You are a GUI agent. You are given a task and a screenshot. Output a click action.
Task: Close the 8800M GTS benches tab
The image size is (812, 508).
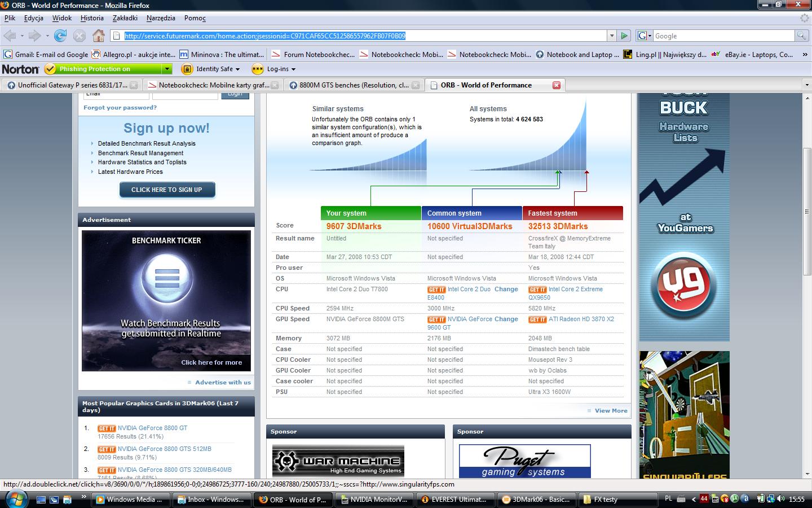(416, 85)
